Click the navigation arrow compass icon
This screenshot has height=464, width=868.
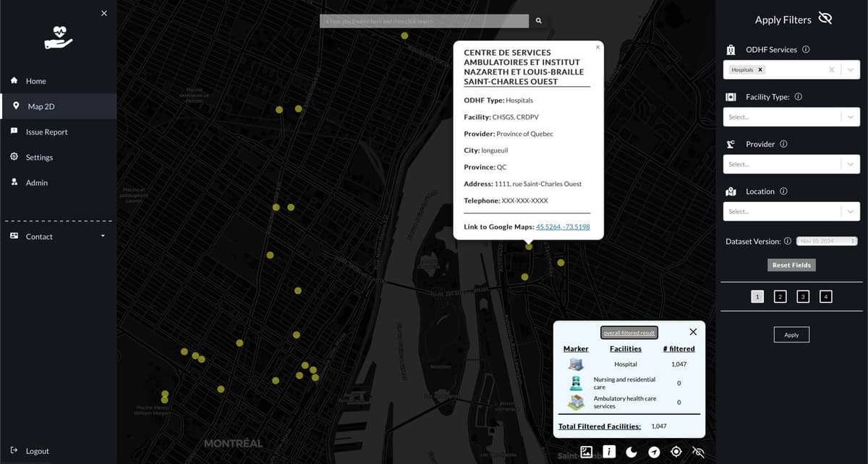(x=654, y=452)
